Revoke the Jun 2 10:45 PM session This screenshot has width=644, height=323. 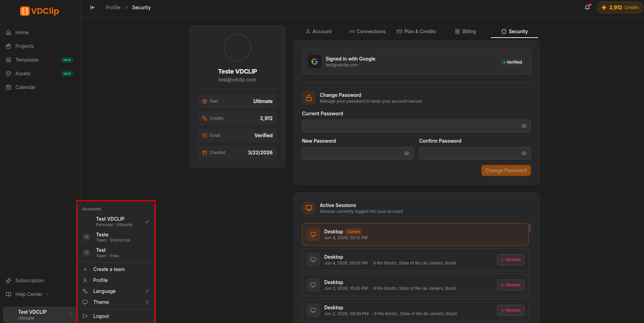click(511, 285)
